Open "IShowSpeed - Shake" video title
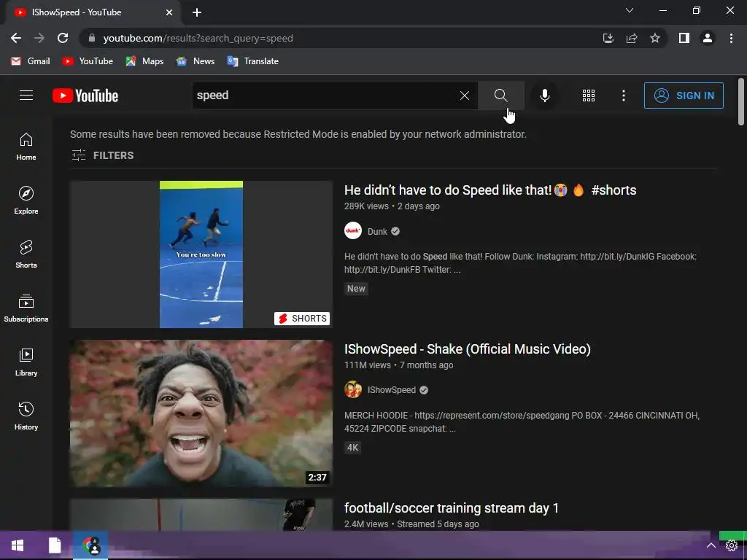The image size is (747, 560). pos(468,349)
